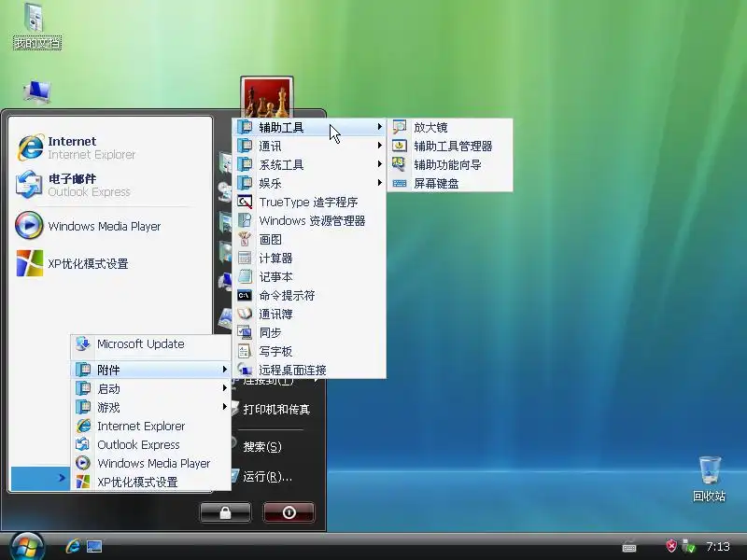Viewport: 747px width, 560px height.
Task: Click the 辅助工具管理器 icon
Action: (x=400, y=146)
